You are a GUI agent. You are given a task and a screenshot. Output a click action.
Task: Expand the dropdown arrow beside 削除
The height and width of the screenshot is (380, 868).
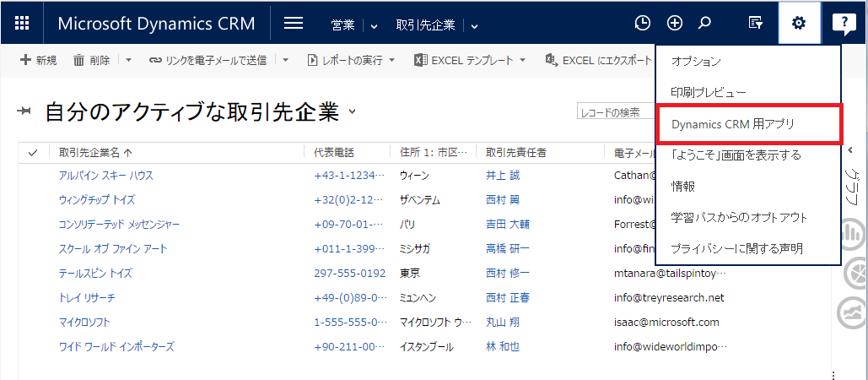[128, 61]
